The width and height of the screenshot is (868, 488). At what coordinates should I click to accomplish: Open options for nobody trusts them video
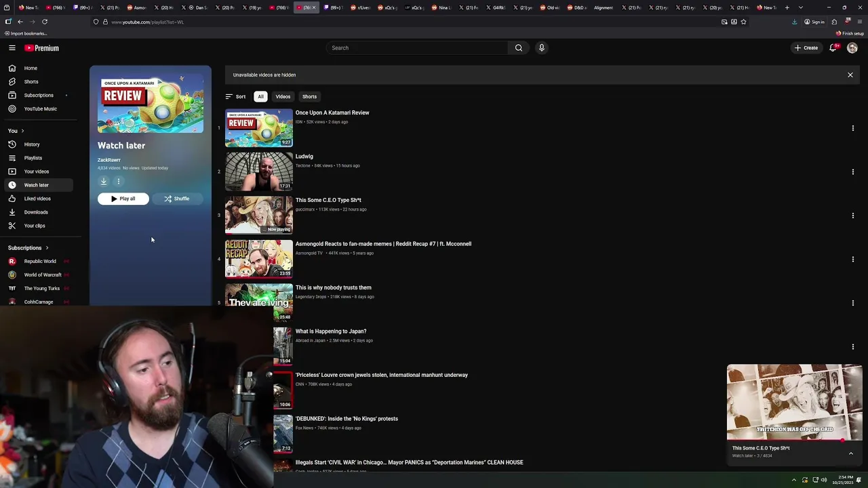click(853, 303)
